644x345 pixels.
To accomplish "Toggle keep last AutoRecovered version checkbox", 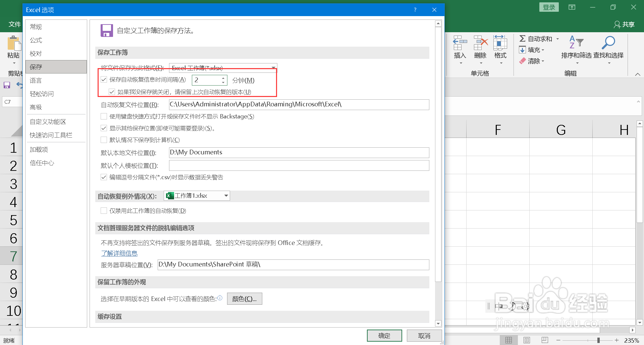I will 112,92.
